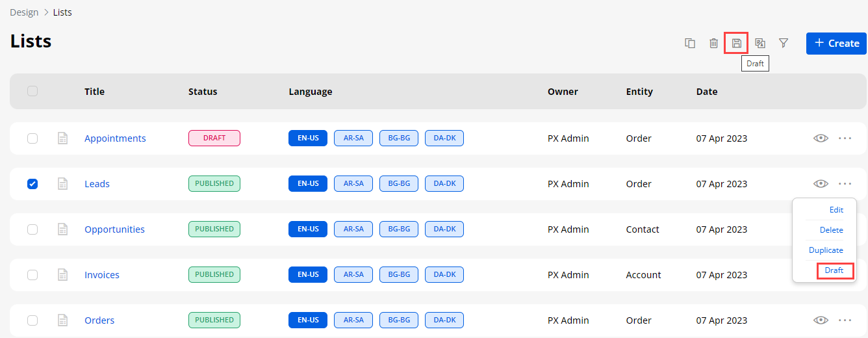Preview the Appointments list with eye icon

pyautogui.click(x=821, y=138)
